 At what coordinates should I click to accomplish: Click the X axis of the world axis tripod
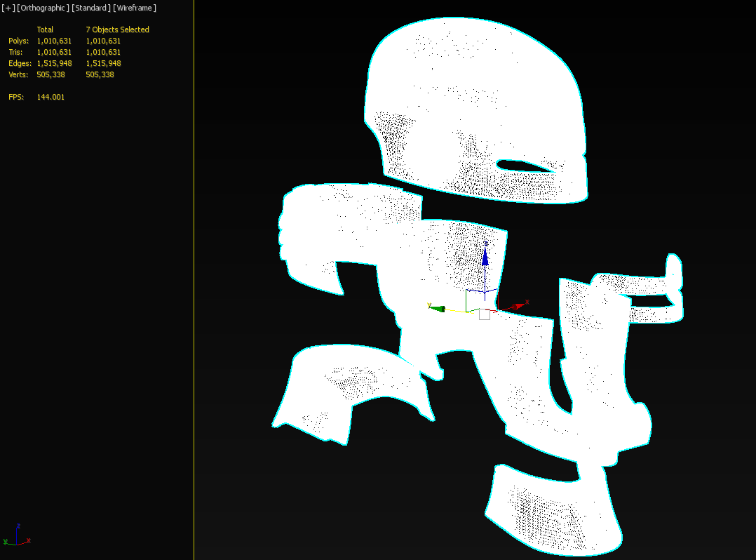point(24,542)
